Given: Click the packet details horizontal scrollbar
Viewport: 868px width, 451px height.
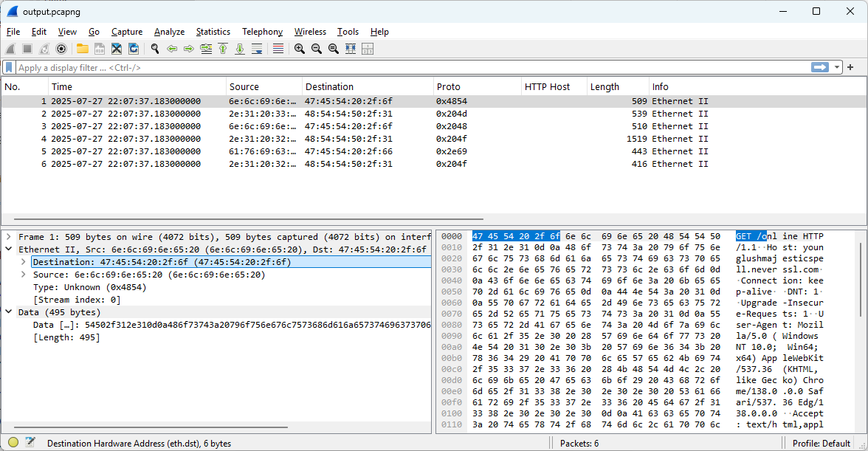Looking at the screenshot, I should coord(151,427).
